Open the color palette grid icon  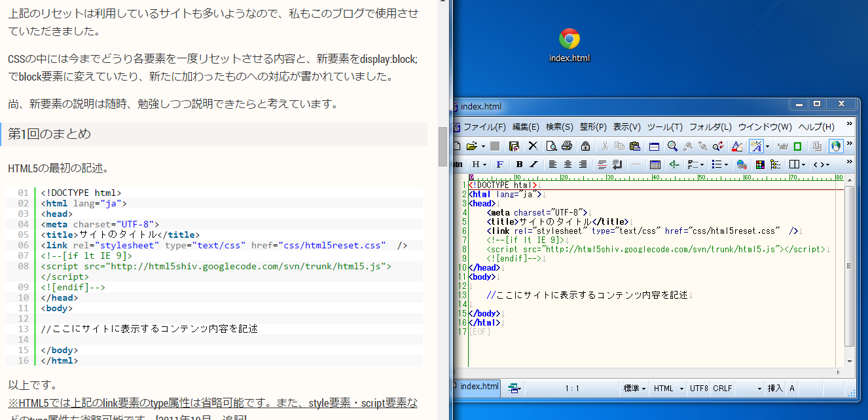click(760, 164)
